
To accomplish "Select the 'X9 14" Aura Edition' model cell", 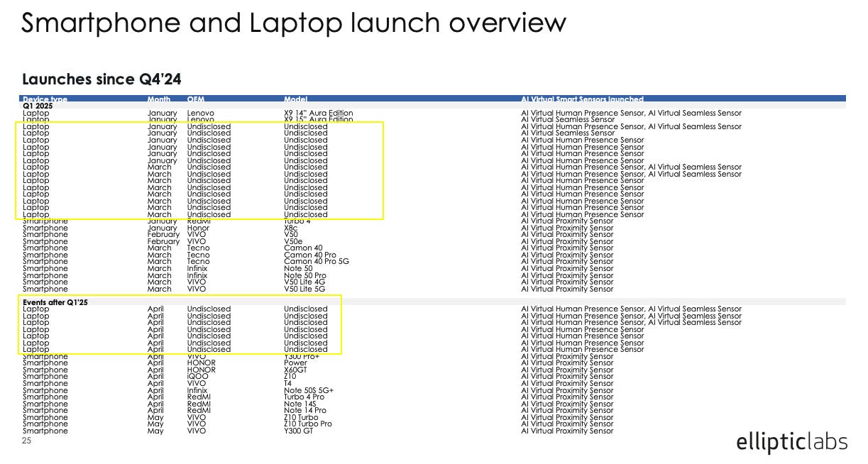I will pos(318,113).
